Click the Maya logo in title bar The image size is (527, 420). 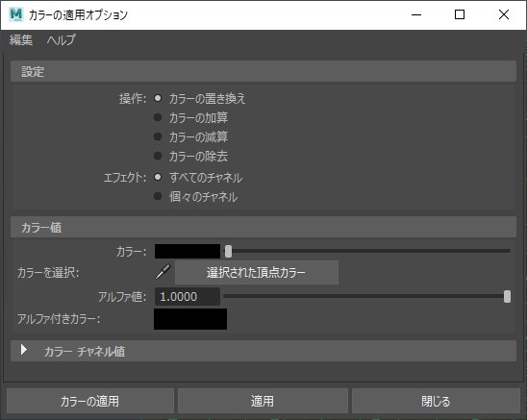[x=15, y=14]
